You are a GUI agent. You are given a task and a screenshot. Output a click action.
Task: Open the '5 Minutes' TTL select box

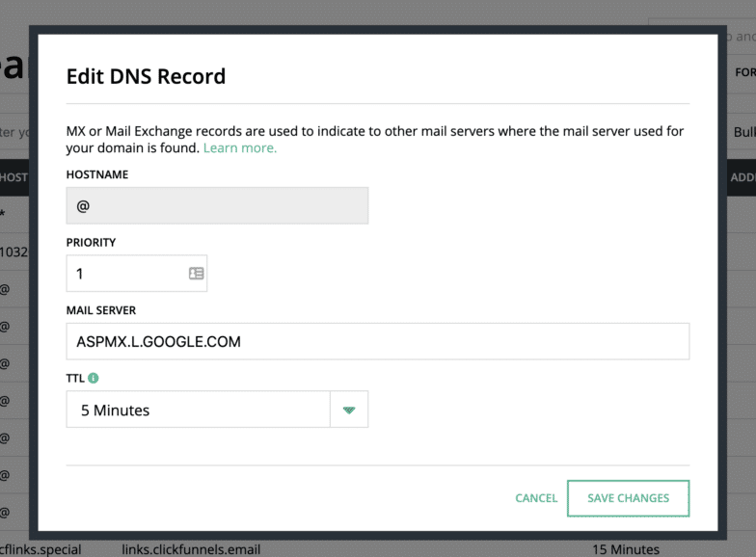point(199,410)
